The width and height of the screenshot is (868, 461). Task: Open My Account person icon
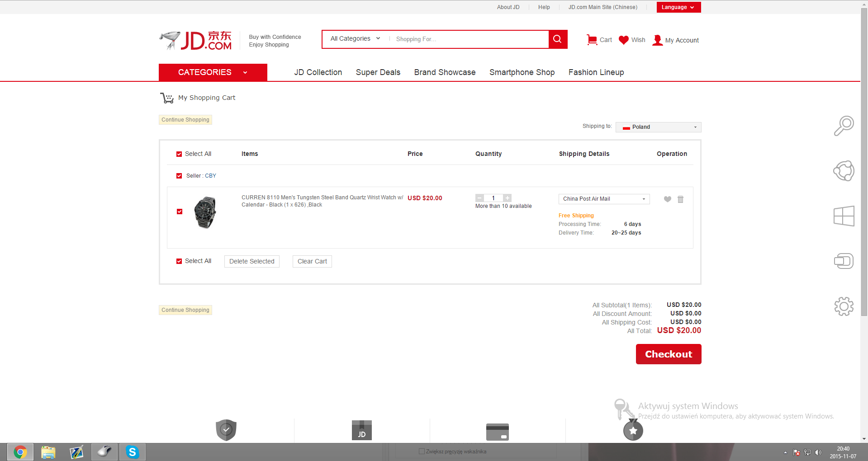657,40
